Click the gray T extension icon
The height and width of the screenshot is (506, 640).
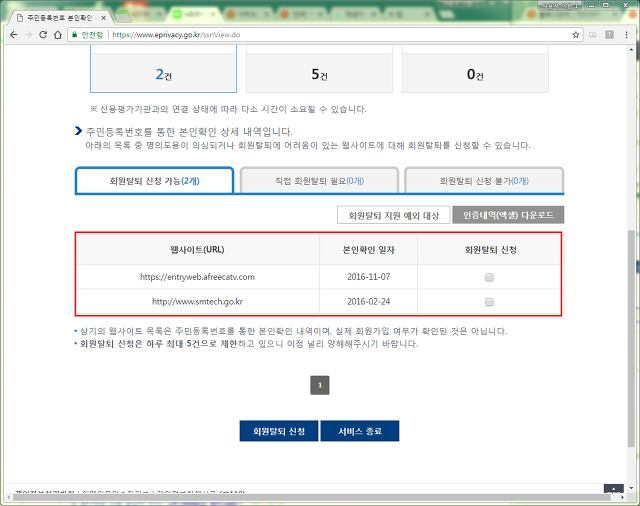(609, 35)
